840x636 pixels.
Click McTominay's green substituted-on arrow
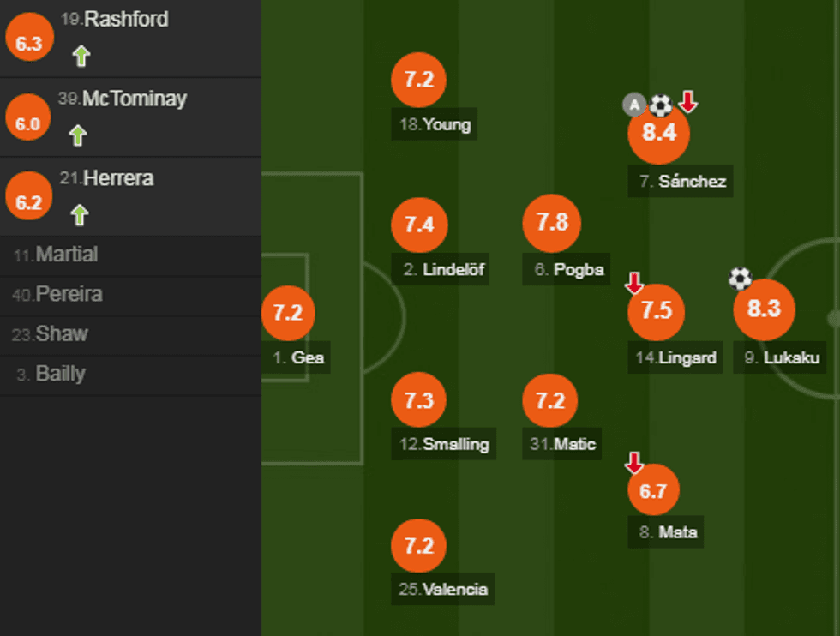point(78,135)
